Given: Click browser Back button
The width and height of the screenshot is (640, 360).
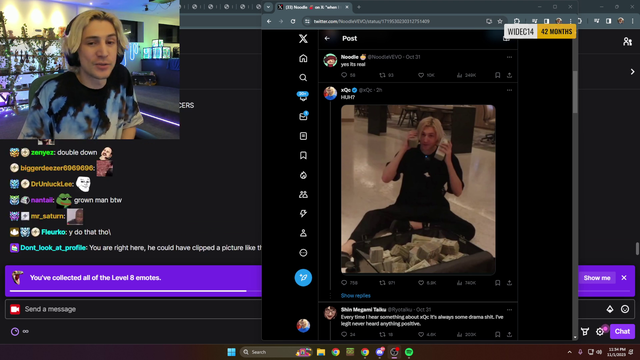Looking at the screenshot, I should (269, 21).
